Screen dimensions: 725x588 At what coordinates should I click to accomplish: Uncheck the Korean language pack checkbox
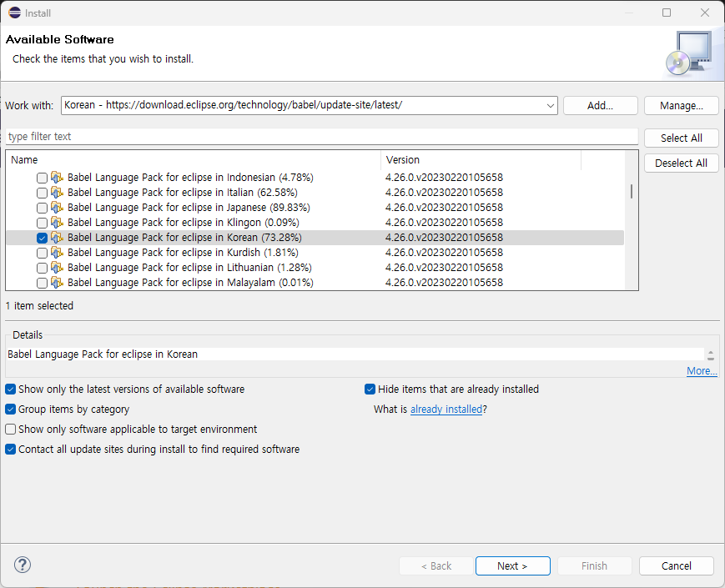42,238
